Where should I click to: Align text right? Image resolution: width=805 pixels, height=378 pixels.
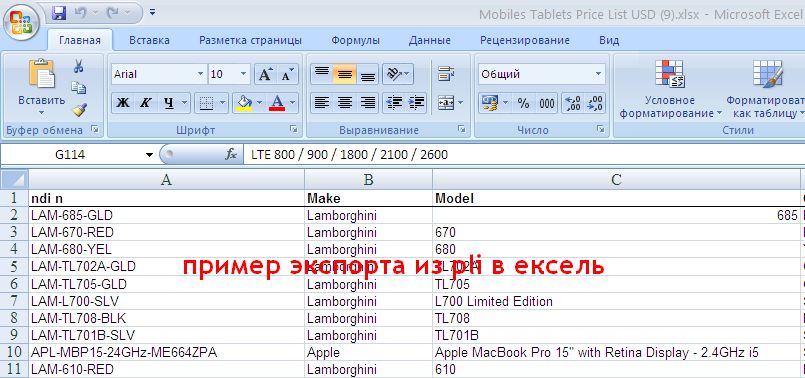click(368, 103)
